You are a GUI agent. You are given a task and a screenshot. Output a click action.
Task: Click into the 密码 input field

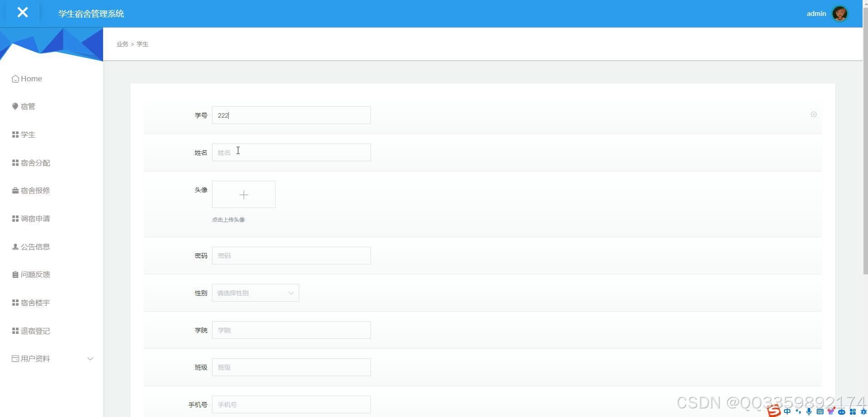point(291,256)
